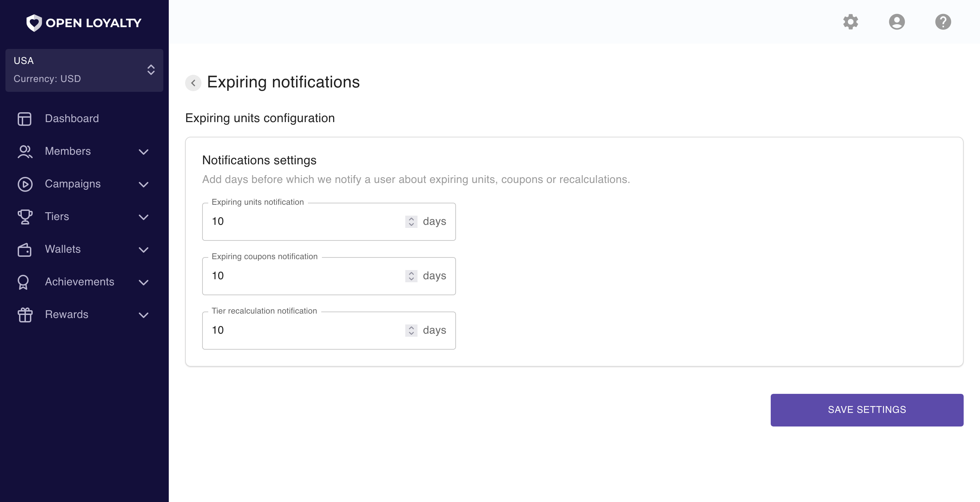Expand the Campaigns menu chevron
The height and width of the screenshot is (502, 980).
click(x=143, y=184)
